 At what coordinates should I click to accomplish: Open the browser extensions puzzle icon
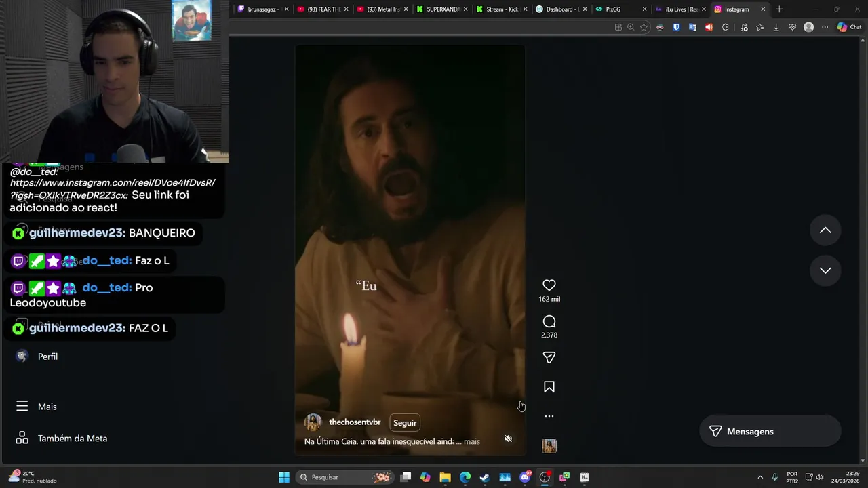coord(725,27)
